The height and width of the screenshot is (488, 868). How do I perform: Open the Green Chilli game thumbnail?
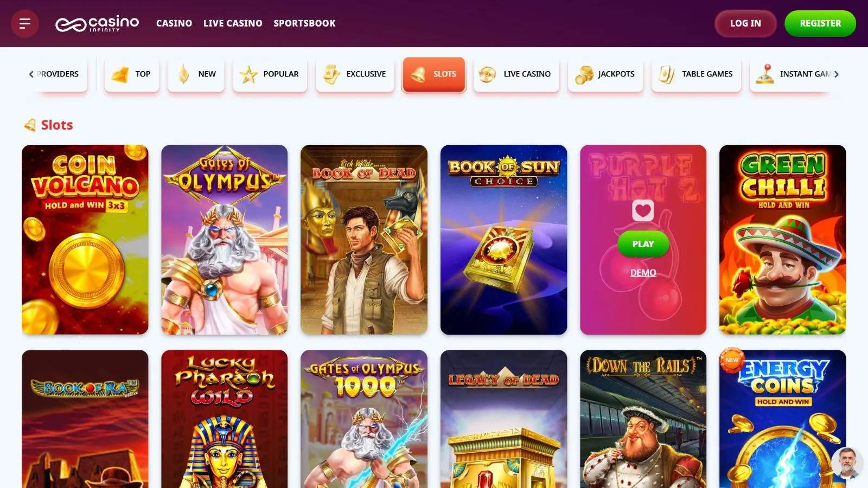coord(782,240)
